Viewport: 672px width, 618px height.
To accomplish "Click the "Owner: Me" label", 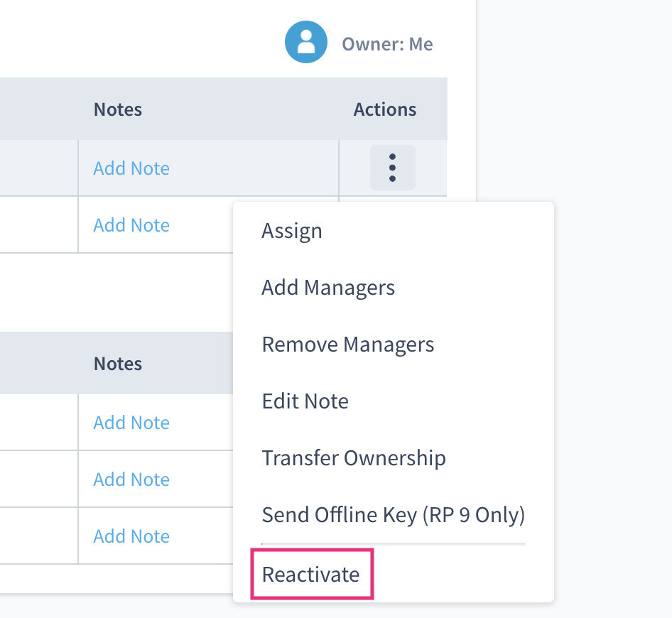I will [x=387, y=44].
